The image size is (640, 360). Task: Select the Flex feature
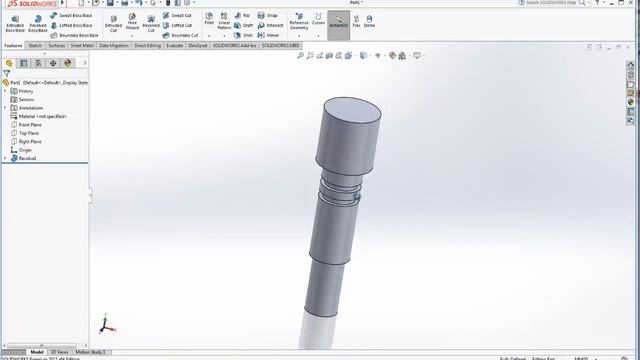click(x=356, y=21)
